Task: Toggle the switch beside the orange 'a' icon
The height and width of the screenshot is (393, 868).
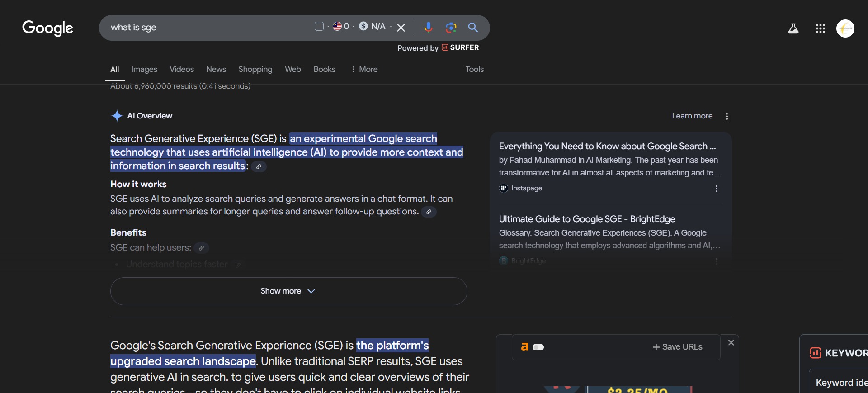Action: coord(538,347)
